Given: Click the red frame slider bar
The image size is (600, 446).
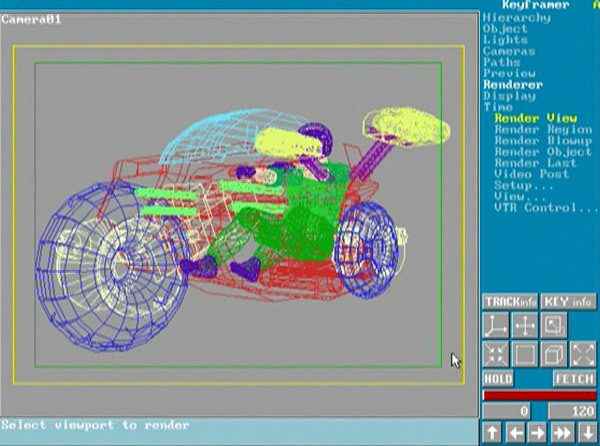Looking at the screenshot, I should tap(539, 395).
